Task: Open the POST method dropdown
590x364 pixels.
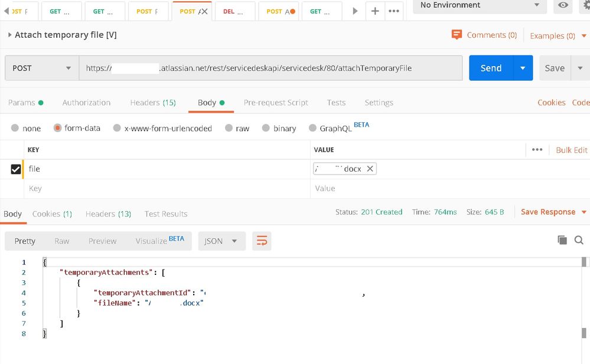Action: (x=41, y=68)
